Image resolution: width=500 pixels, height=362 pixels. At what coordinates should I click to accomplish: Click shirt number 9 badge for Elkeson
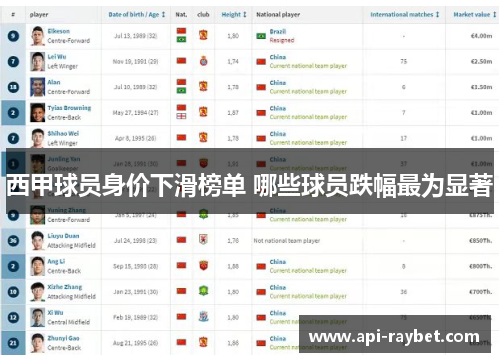click(x=13, y=36)
